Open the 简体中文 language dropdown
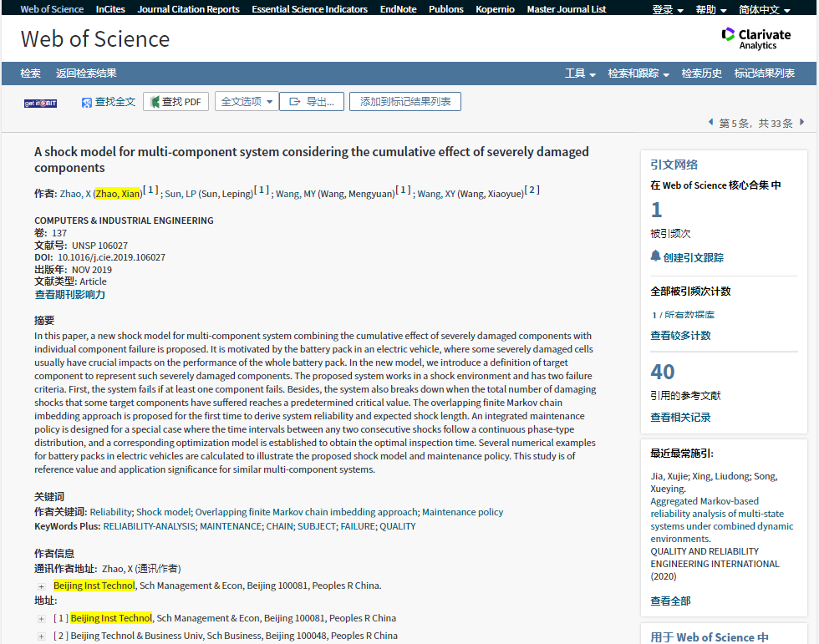Screen dimensions: 819x644 764,9
